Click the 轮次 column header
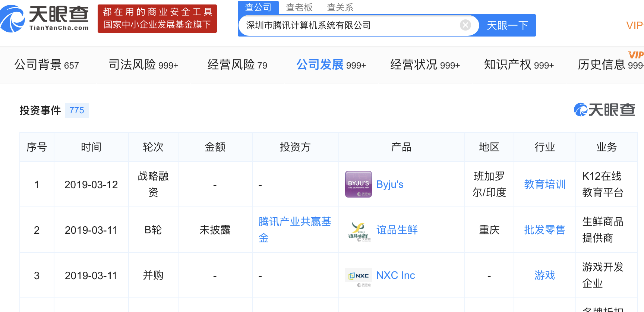Viewport: 644px width, 312px height. [153, 147]
